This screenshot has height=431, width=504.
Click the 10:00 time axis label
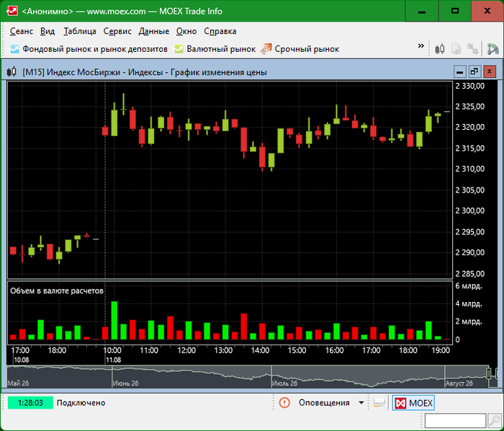(112, 350)
